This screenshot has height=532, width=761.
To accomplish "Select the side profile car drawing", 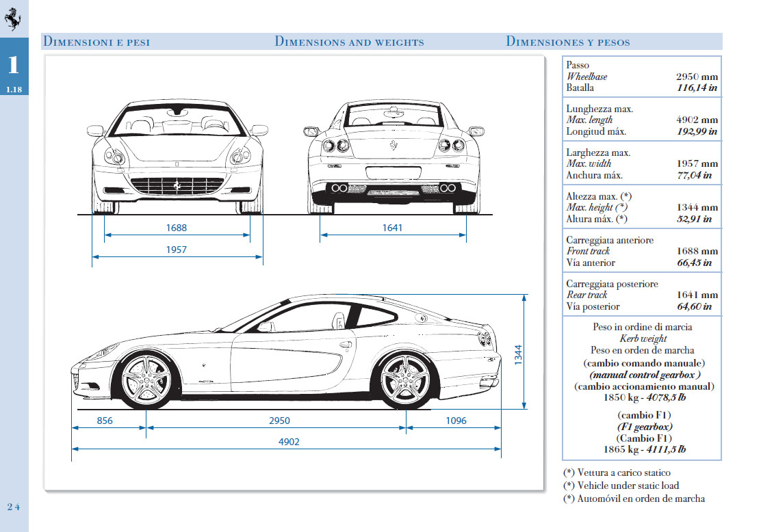I will [x=284, y=352].
